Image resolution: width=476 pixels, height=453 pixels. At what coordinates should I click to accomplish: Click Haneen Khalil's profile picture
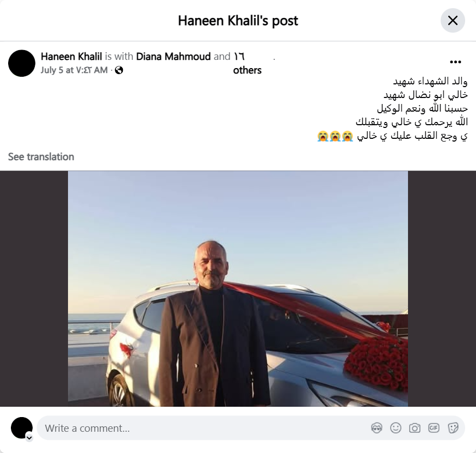coord(22,63)
